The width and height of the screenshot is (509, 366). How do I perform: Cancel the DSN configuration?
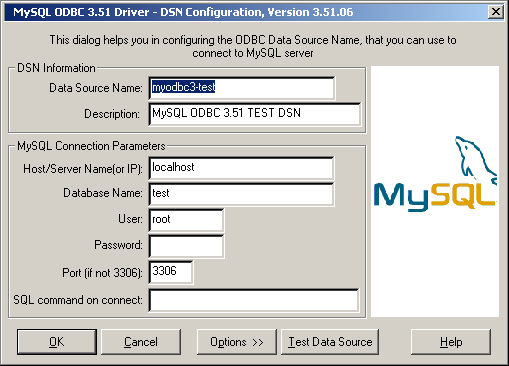141,342
